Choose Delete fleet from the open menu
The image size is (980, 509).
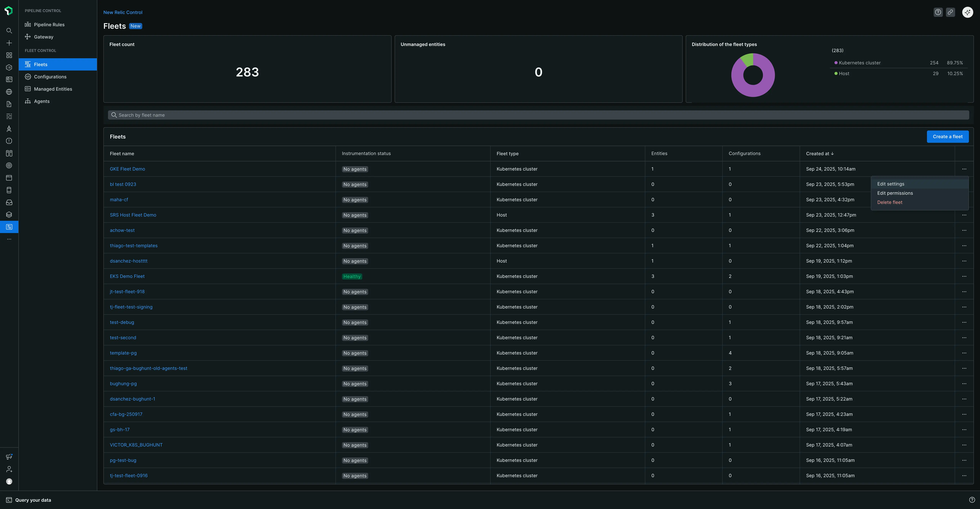(890, 202)
